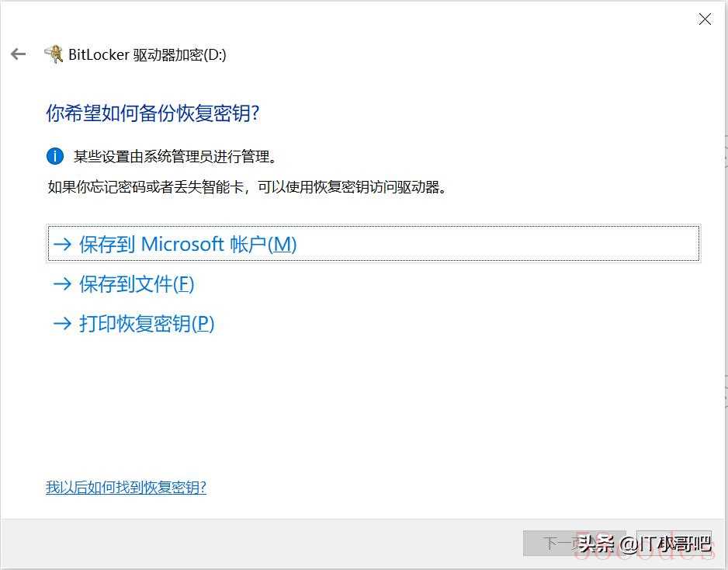Click the arrow icon beside 保存到 Microsoft 帐户
This screenshot has width=728, height=570.
click(62, 244)
